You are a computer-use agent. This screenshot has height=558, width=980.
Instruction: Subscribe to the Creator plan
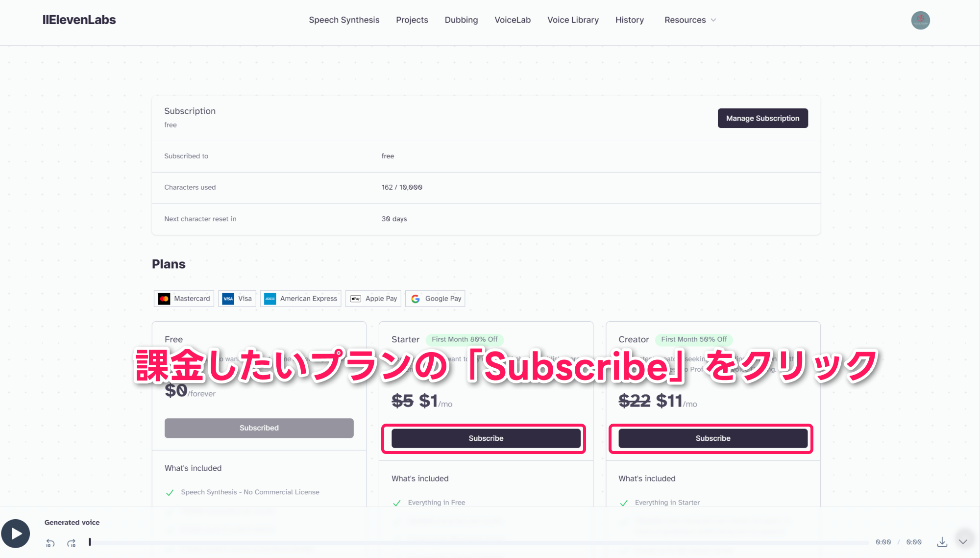(713, 438)
